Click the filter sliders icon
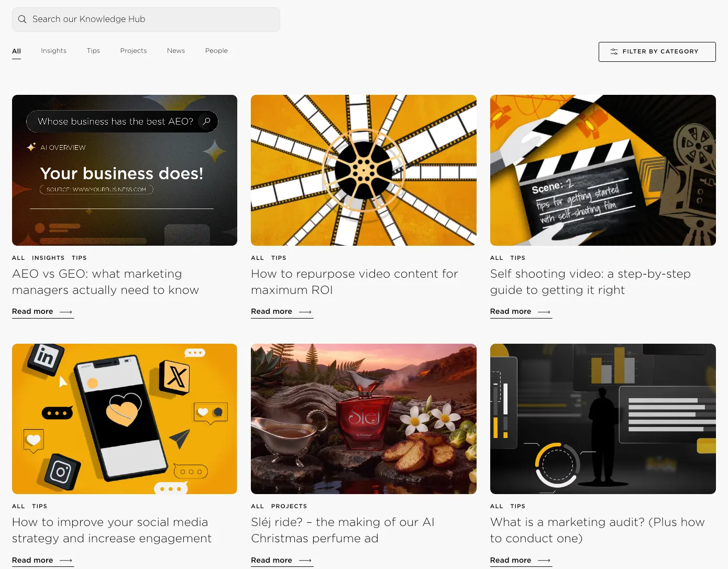Screen dimensions: 728x569 pos(614,52)
